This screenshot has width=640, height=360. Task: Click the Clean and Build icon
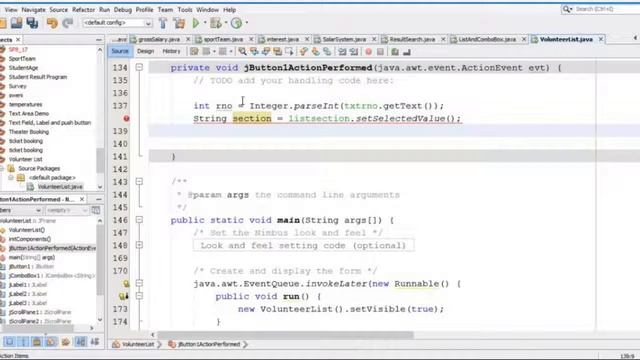pyautogui.click(x=179, y=23)
